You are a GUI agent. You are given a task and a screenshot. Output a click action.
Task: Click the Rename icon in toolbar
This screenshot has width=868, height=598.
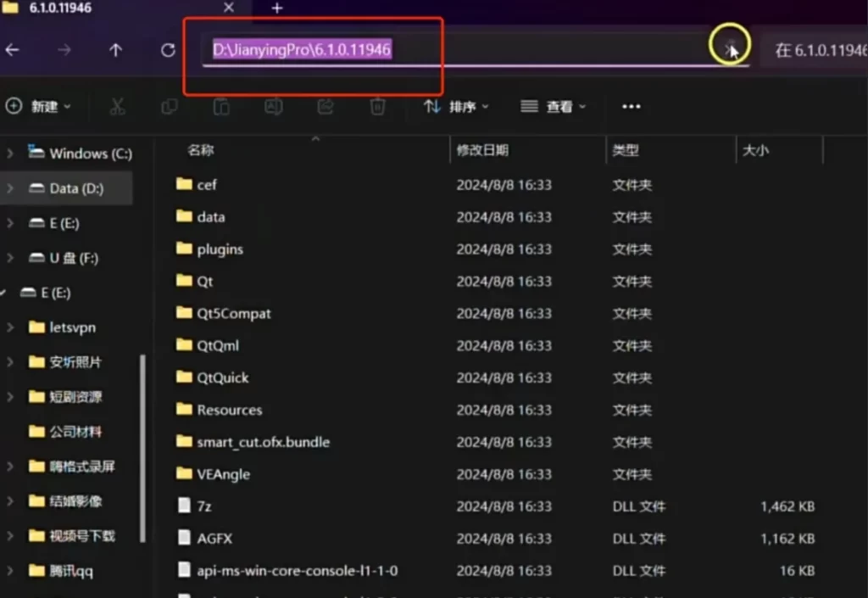(x=274, y=106)
